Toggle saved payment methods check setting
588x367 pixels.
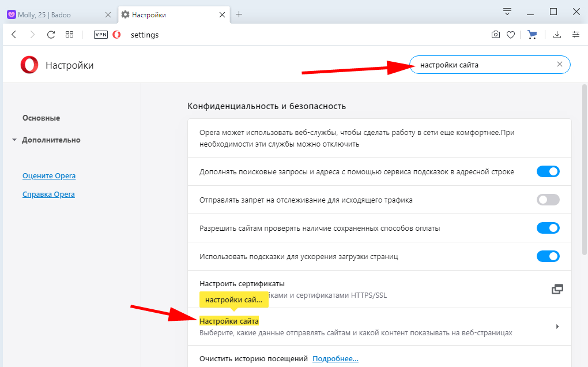pos(548,228)
